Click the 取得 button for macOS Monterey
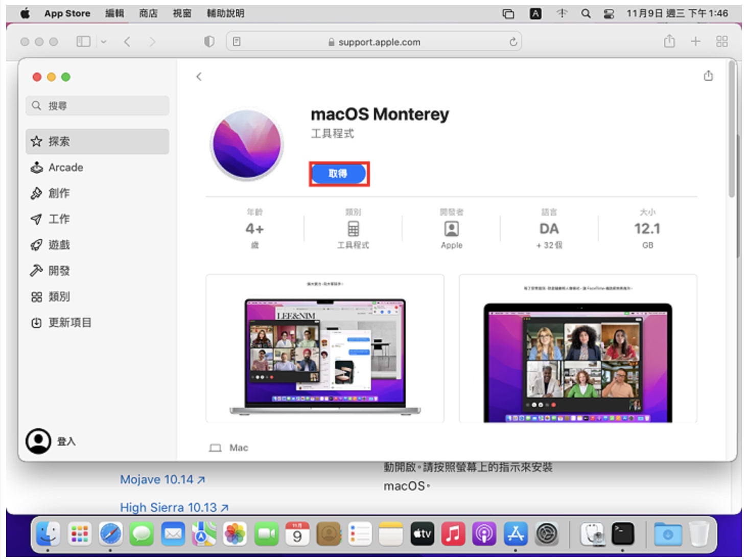The image size is (748, 560). (339, 174)
